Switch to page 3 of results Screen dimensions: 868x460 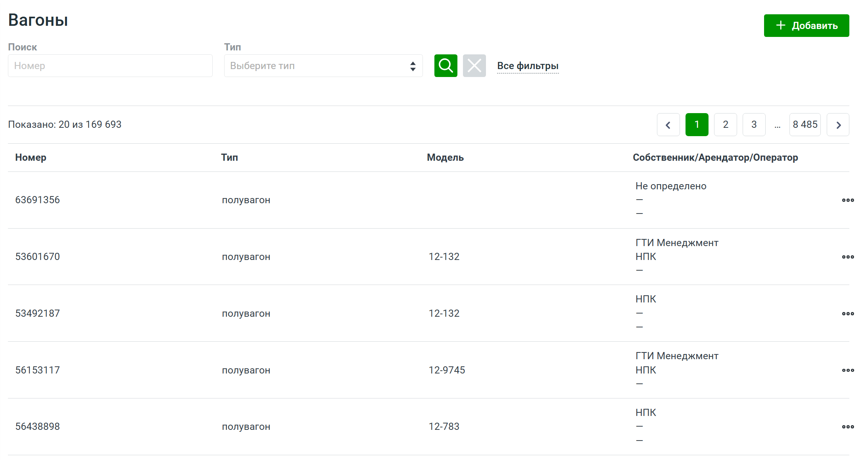coord(754,125)
